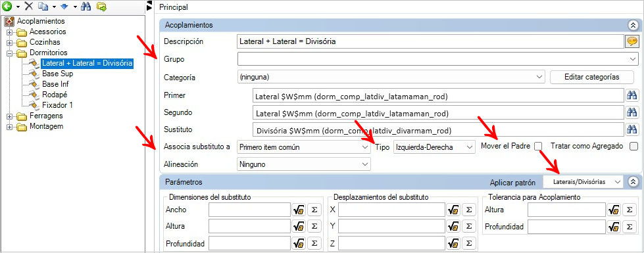Open the Aplicar patrón Laterais/Divisórias dropdown

583,181
